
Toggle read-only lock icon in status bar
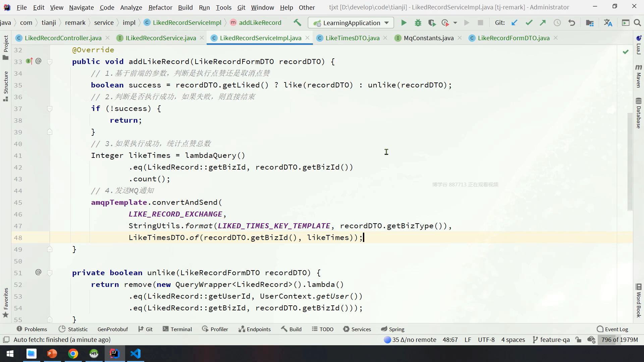[x=578, y=340]
